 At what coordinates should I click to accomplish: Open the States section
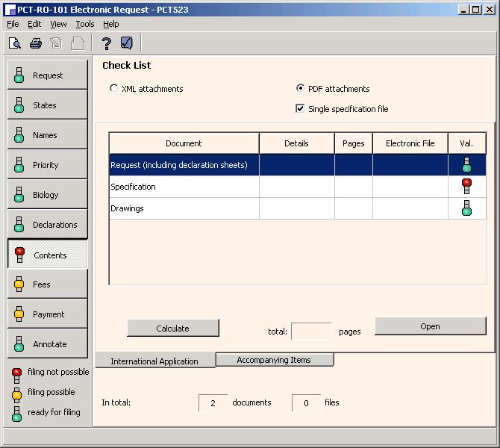point(48,105)
